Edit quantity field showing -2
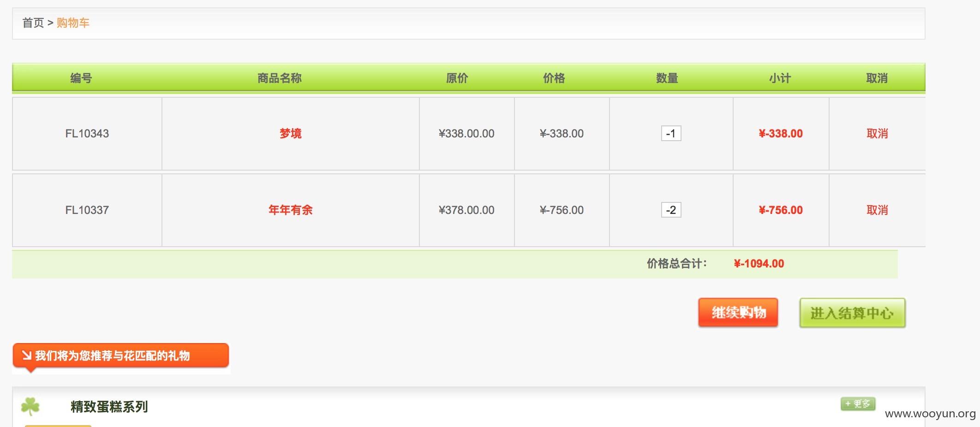The image size is (980, 427). coord(671,210)
